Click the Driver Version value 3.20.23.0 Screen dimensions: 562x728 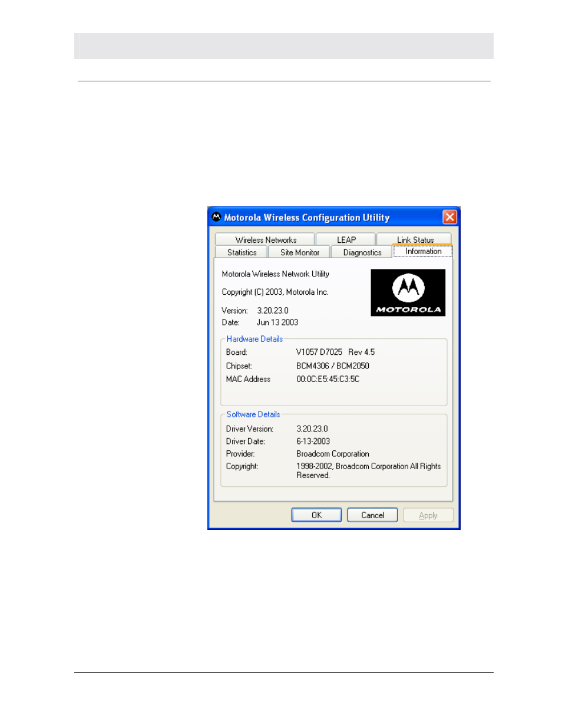pos(312,429)
